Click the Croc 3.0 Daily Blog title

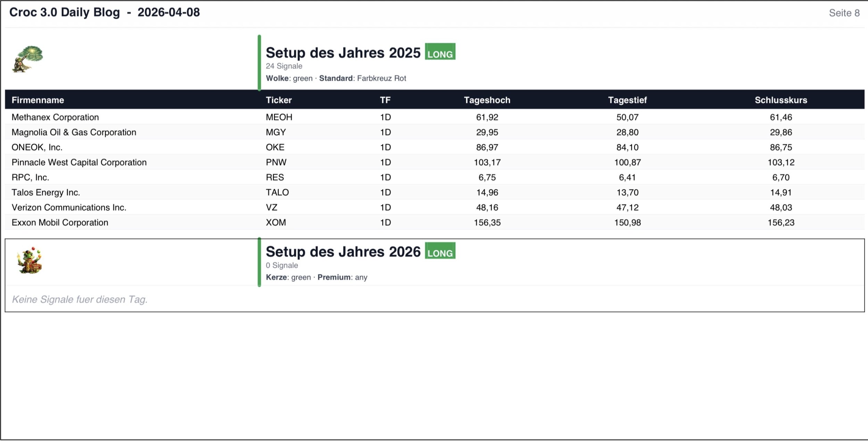pos(65,13)
